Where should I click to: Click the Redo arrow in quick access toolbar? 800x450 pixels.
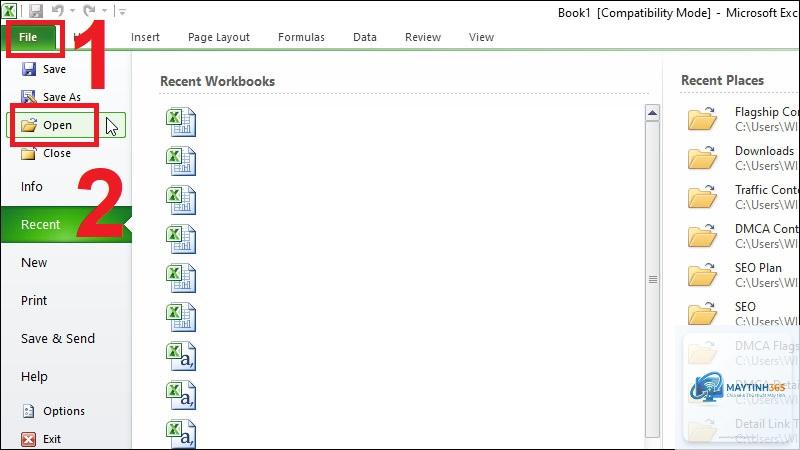click(89, 11)
